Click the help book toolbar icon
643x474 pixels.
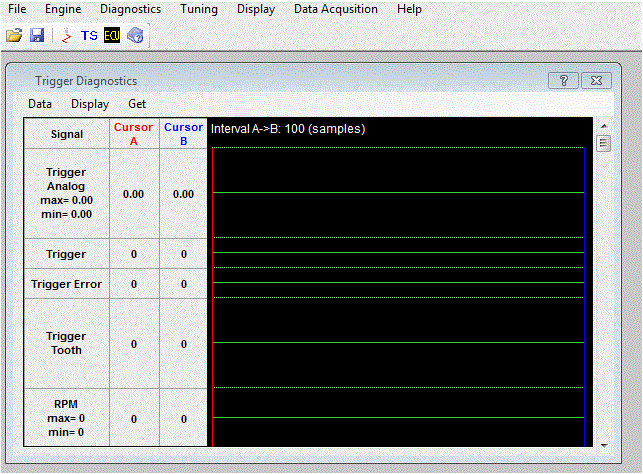click(135, 36)
